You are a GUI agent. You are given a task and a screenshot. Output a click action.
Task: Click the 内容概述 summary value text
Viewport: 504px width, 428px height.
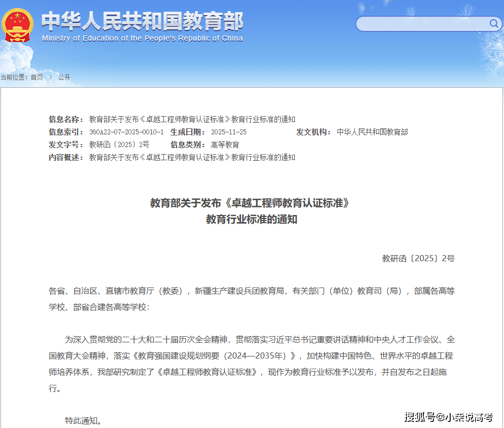192,157
